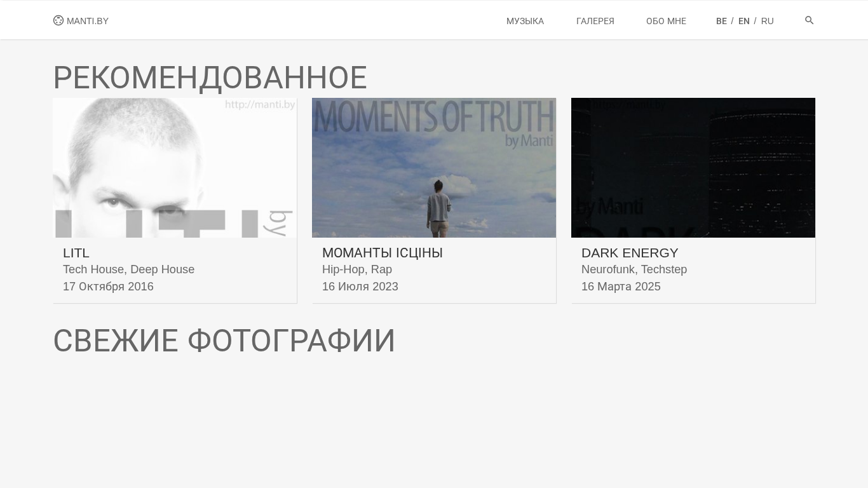Open the Dark Energy cover image
This screenshot has width=868, height=488.
[693, 168]
